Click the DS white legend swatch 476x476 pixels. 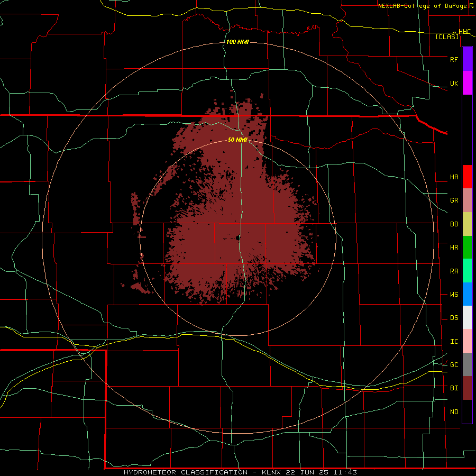(x=467, y=317)
